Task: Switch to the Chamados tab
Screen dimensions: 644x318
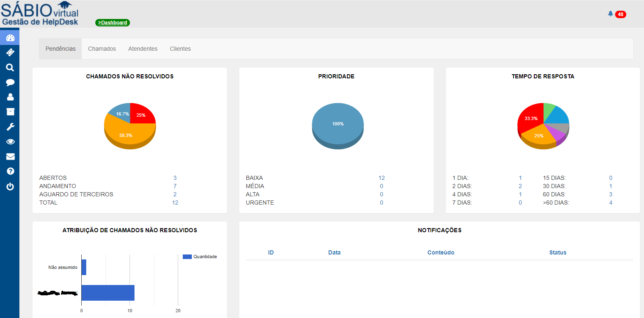Action: [101, 48]
